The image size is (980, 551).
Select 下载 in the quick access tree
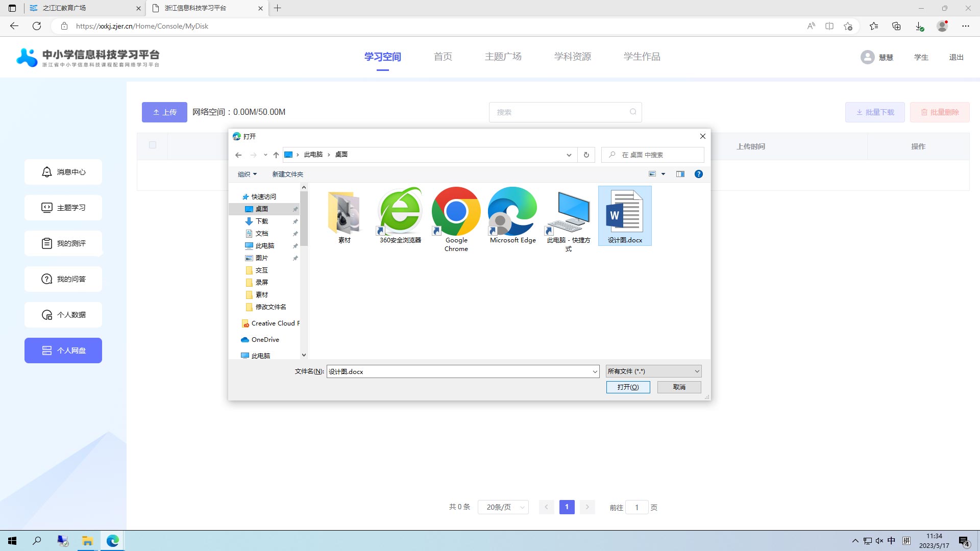[262, 221]
